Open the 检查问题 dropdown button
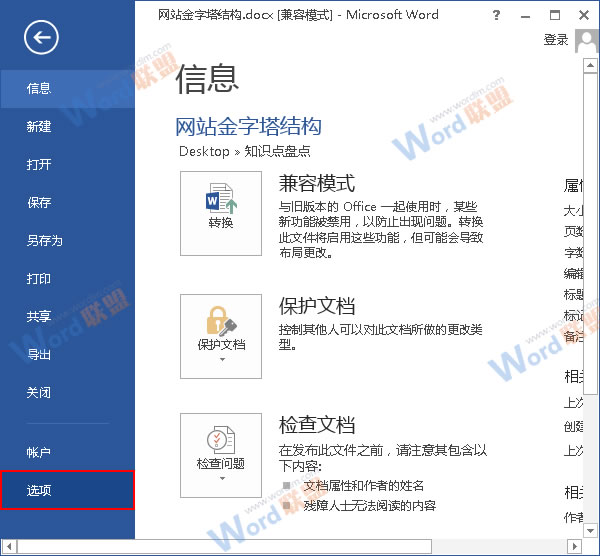 coord(221,455)
